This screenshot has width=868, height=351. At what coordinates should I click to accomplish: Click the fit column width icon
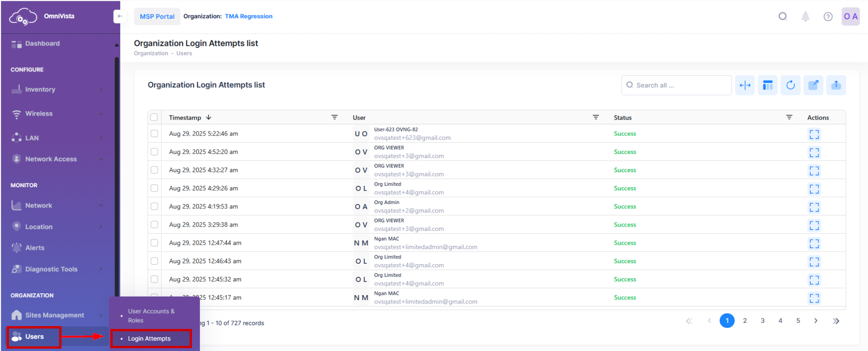tap(745, 85)
